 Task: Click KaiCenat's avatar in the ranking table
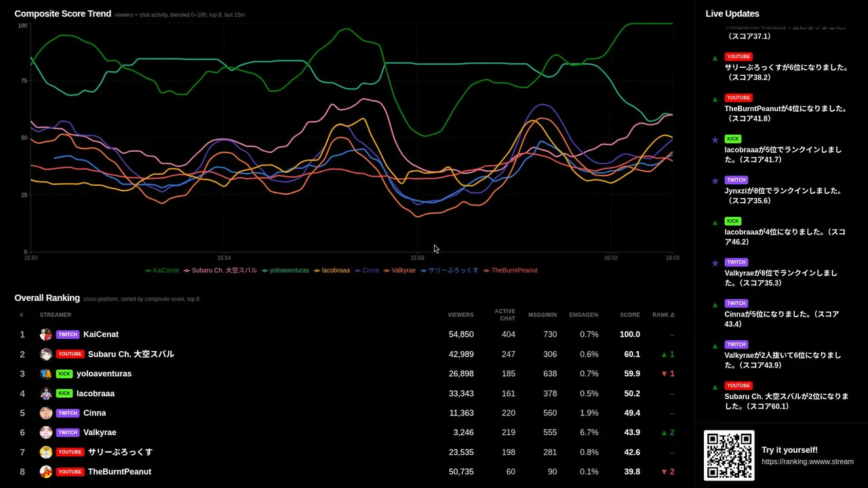point(46,334)
